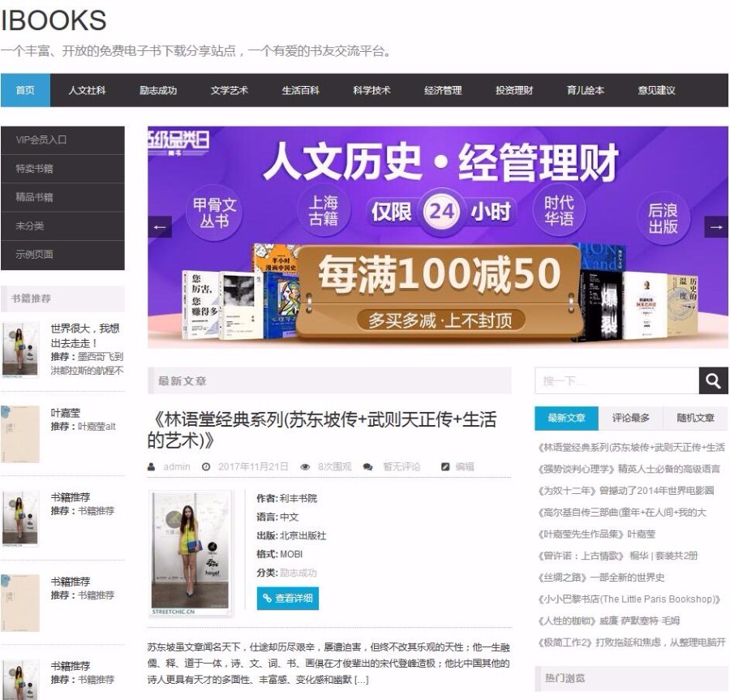Click the 出版: 北京出版社 line
Viewport: 730px width, 700px height.
tap(291, 535)
